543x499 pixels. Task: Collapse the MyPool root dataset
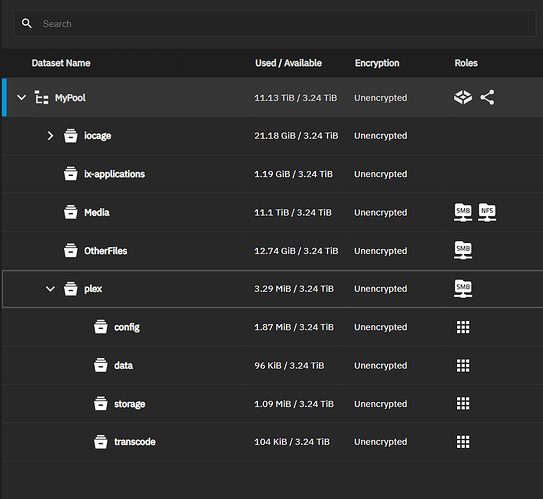(x=21, y=98)
